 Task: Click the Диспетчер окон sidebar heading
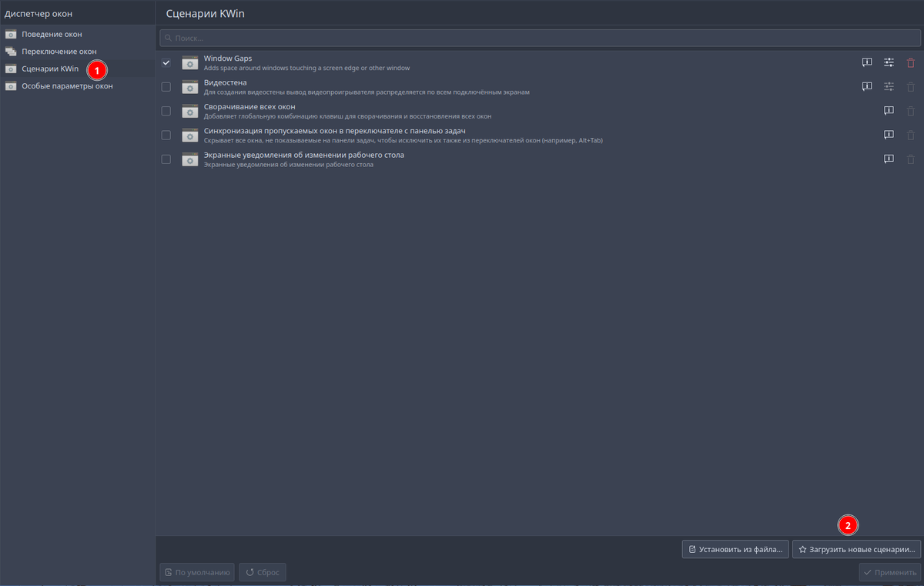(x=38, y=13)
